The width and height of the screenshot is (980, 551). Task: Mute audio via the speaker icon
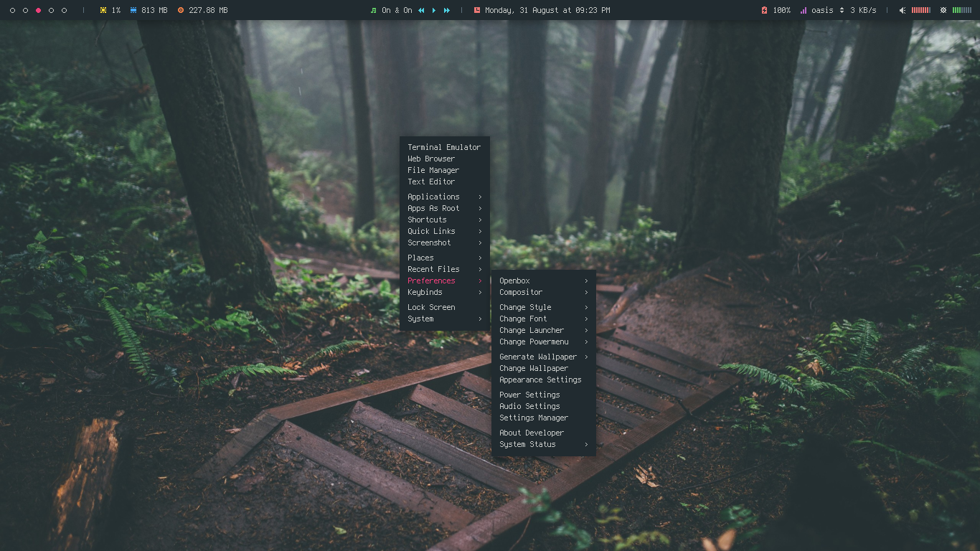[x=903, y=10]
